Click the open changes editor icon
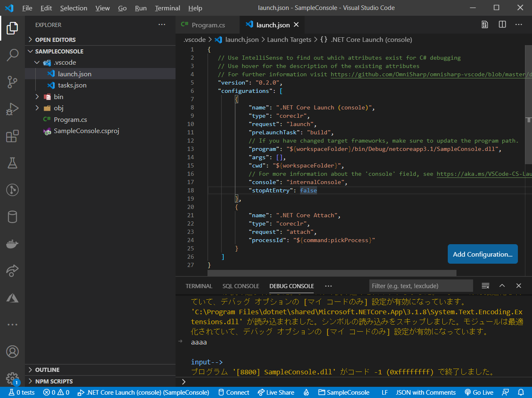Screen dimensions: 532x398 (485, 24)
